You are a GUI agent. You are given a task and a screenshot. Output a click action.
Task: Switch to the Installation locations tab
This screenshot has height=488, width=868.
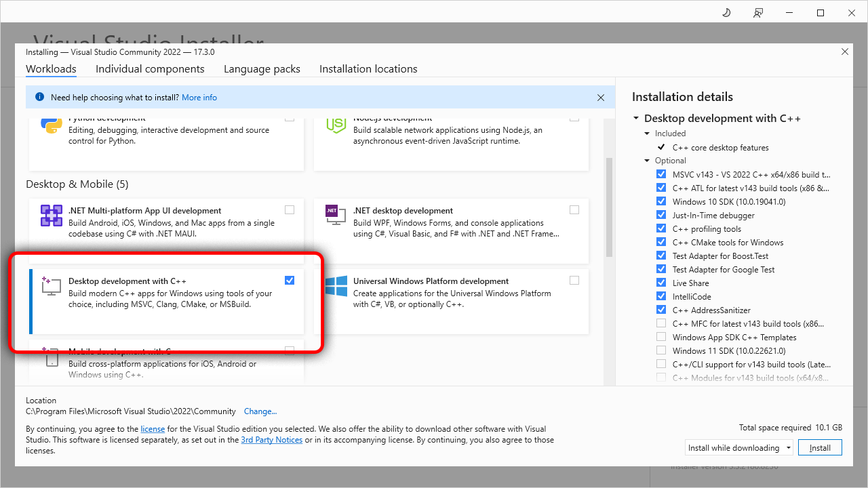pyautogui.click(x=368, y=69)
